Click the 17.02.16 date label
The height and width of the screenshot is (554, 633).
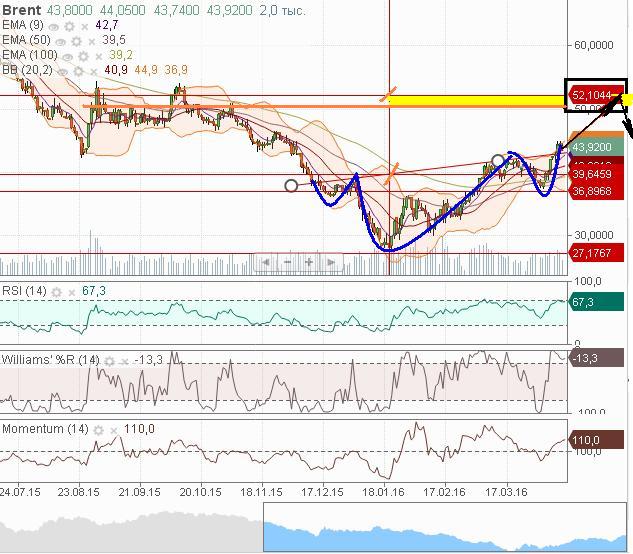[444, 492]
